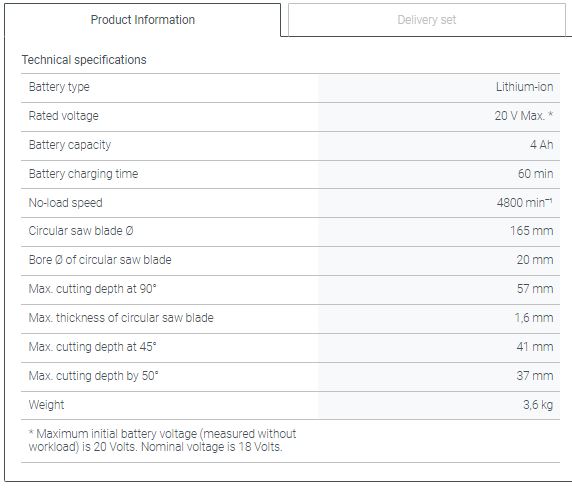Select the 4 Ah value
Viewport: 572px width, 492px height.
click(542, 145)
